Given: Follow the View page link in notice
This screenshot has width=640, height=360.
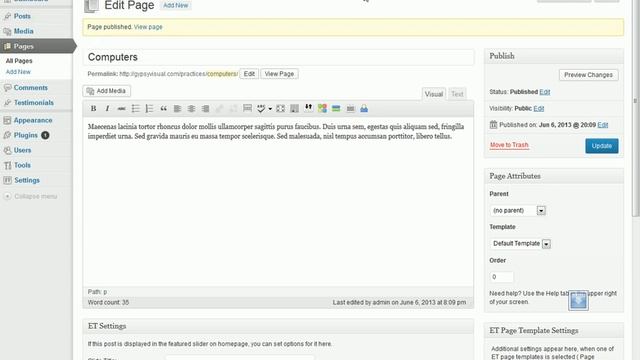Looking at the screenshot, I should click(148, 27).
